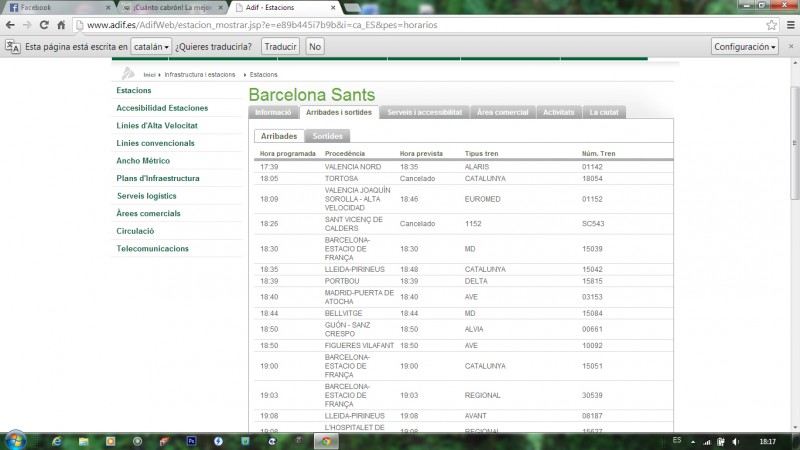Screen dimensions: 800x450
Task: Click the FIGUERES VILAFANT origin cell
Action: point(359,345)
